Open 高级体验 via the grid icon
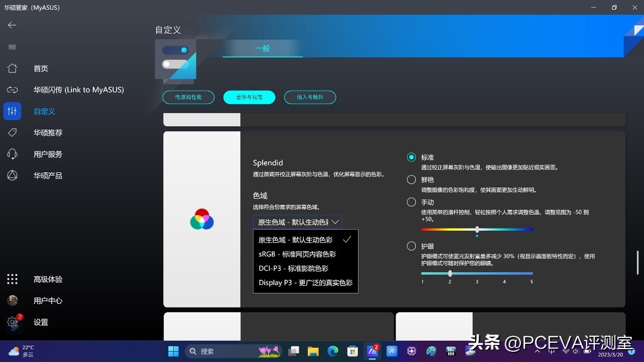This screenshot has width=644, height=362. pos(12,279)
